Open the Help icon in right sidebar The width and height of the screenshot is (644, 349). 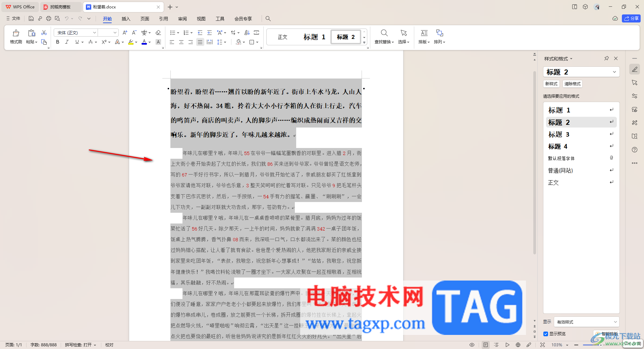pos(635,150)
